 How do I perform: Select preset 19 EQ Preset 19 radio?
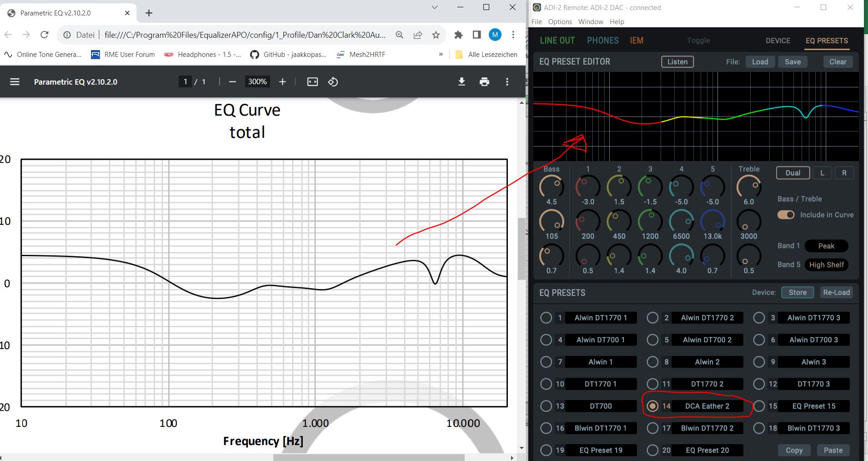pos(546,450)
